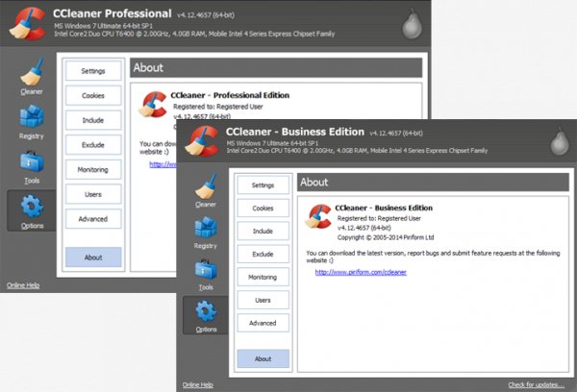The width and height of the screenshot is (577, 392).
Task: Click CCleaner logo in Business About panel
Action: pyautogui.click(x=318, y=216)
